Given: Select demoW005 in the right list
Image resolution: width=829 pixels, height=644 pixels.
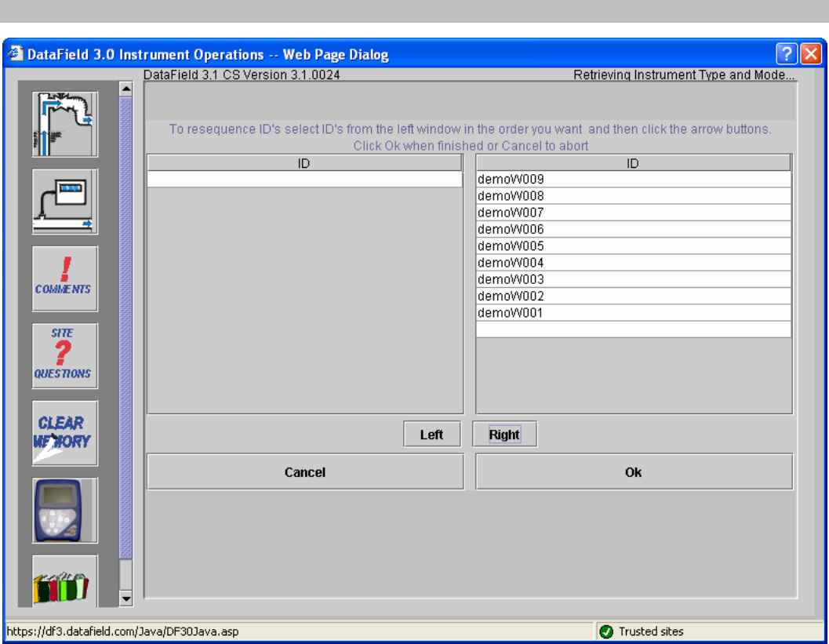Looking at the screenshot, I should coord(634,246).
